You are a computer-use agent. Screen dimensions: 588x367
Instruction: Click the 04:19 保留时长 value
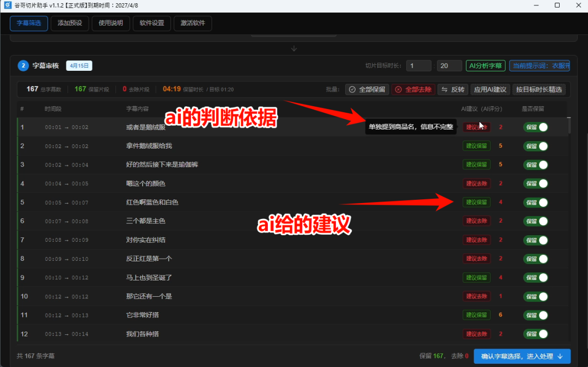click(171, 89)
